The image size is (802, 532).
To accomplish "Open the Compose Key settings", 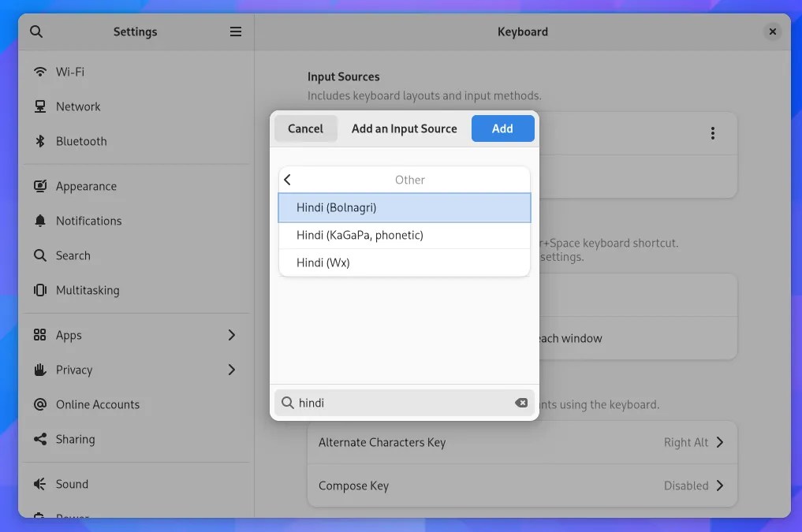I will [523, 485].
